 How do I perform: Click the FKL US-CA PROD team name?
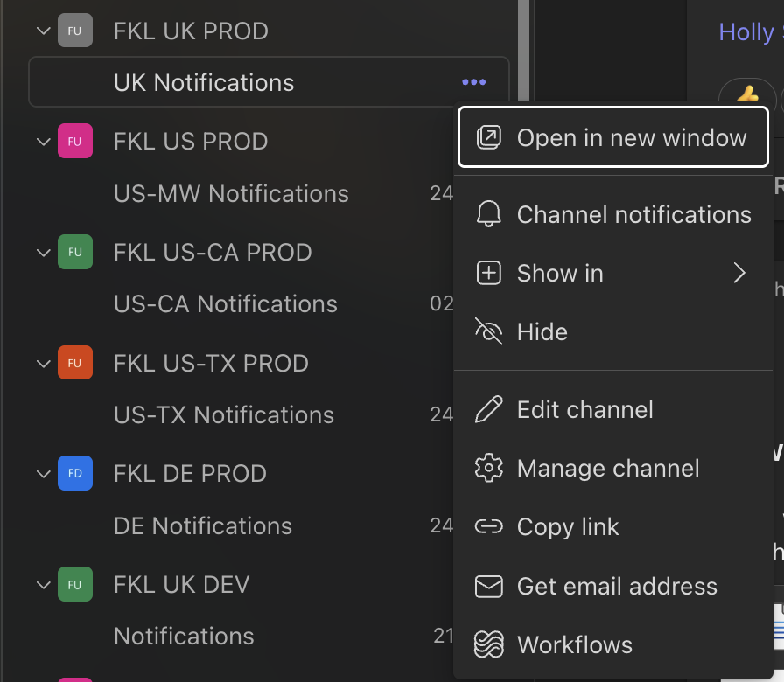213,253
